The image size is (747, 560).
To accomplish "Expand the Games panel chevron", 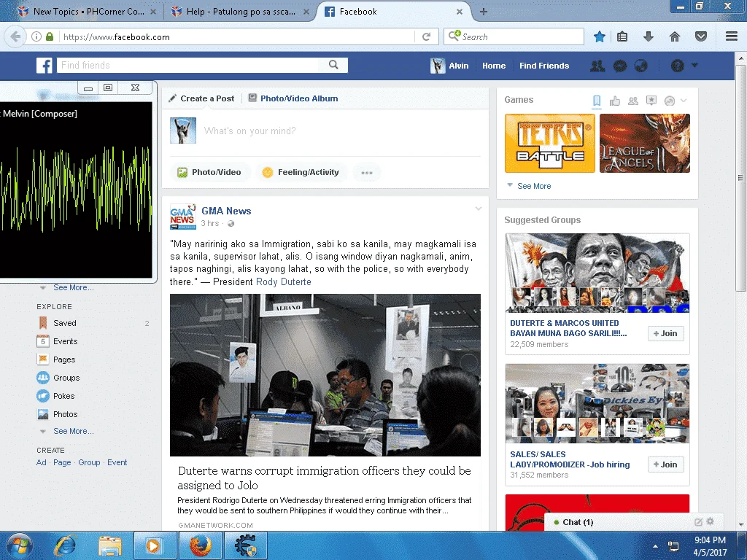I will (x=684, y=101).
